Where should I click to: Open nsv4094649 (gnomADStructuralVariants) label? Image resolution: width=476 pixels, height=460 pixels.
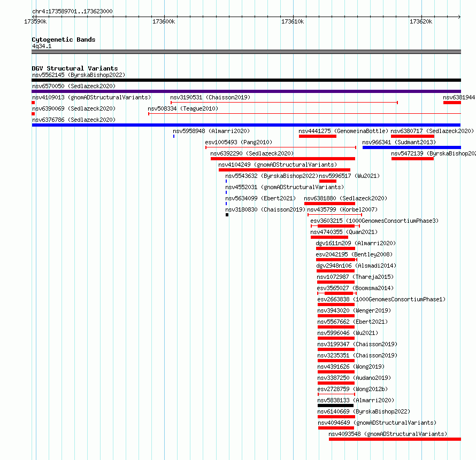pos(378,423)
